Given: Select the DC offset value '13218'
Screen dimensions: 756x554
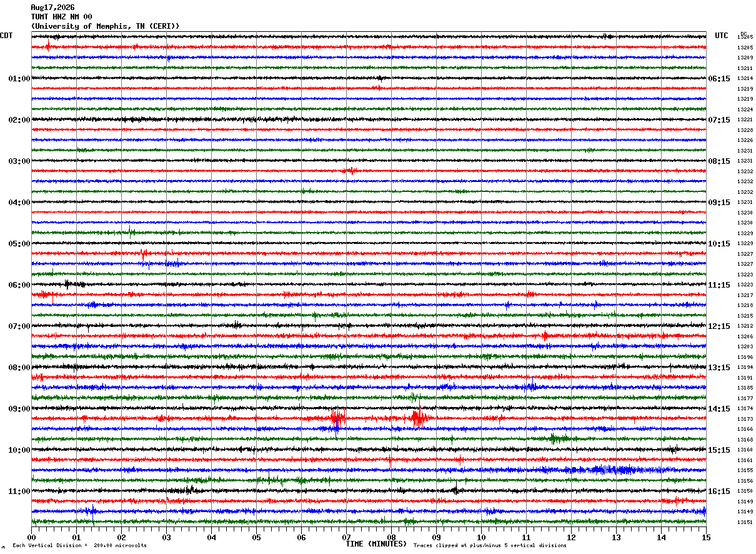Looking at the screenshot, I should pyautogui.click(x=745, y=306).
